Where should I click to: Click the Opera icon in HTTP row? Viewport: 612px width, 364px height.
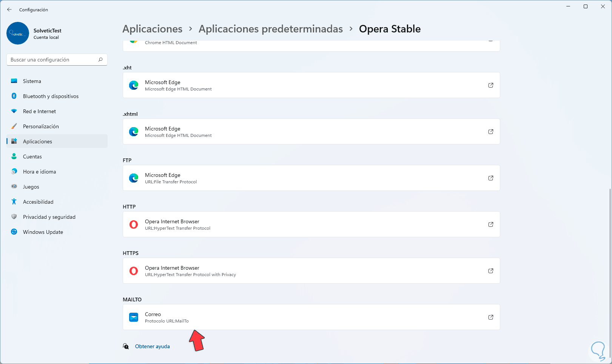[x=134, y=225]
